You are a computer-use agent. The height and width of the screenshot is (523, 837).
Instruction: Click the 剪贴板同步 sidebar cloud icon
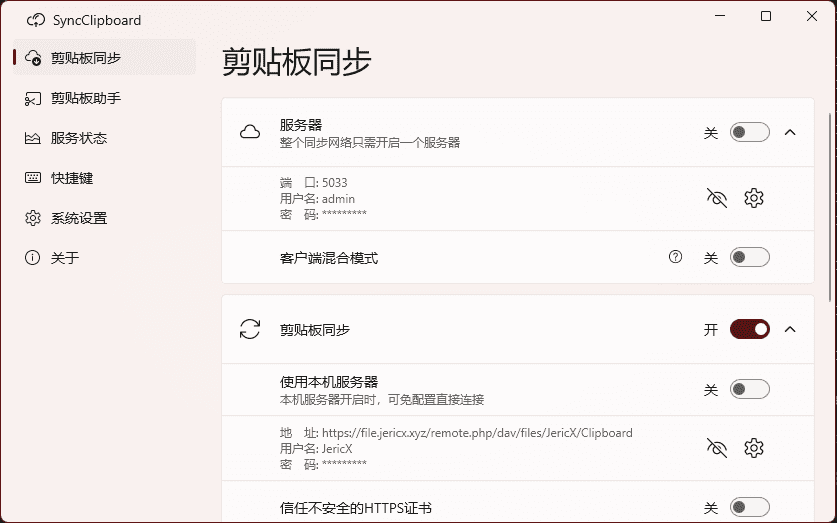coord(33,58)
